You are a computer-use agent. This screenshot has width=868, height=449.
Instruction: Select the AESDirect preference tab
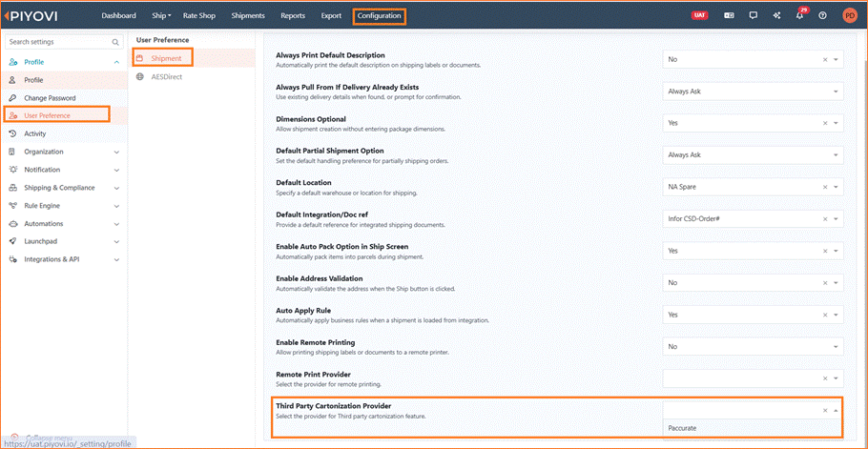pyautogui.click(x=166, y=77)
